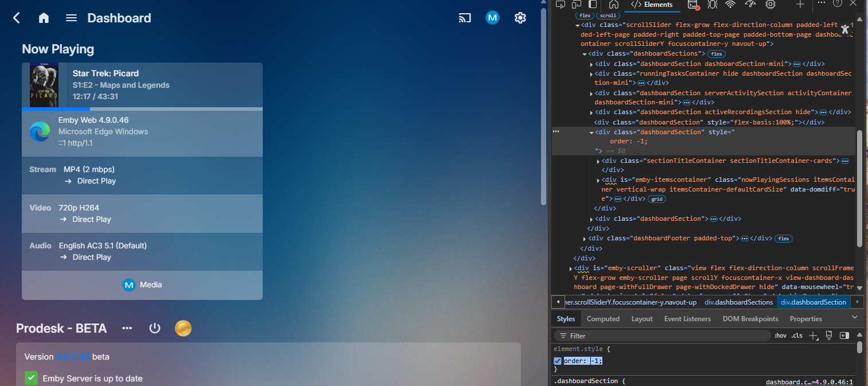Click the cast to device icon
Image resolution: width=868 pixels, height=386 pixels.
coord(465,18)
